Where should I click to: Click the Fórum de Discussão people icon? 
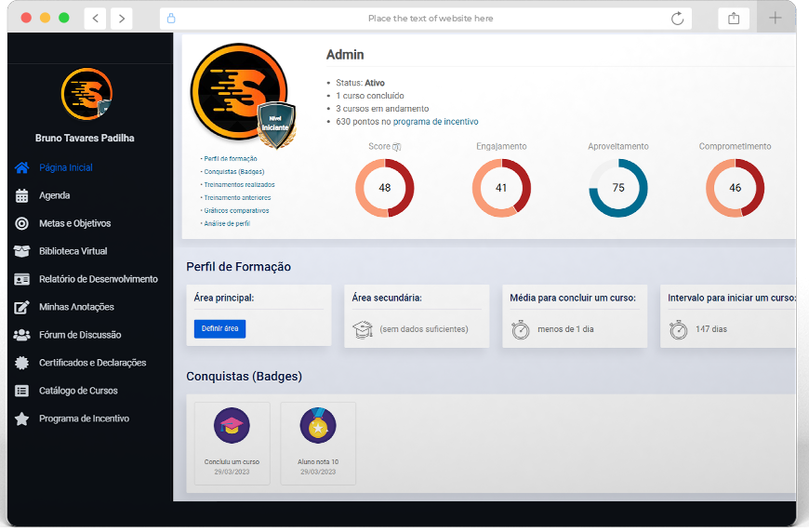(22, 335)
